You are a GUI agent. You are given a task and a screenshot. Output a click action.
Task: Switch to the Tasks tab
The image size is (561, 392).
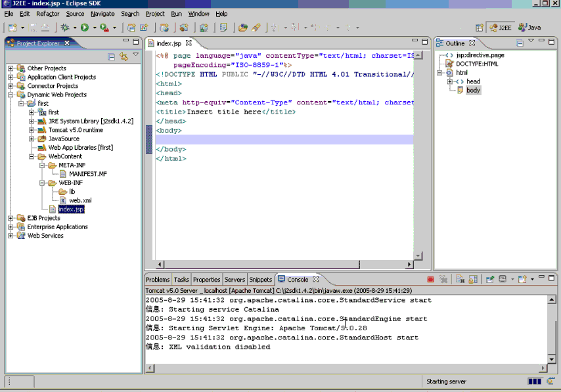(x=181, y=280)
